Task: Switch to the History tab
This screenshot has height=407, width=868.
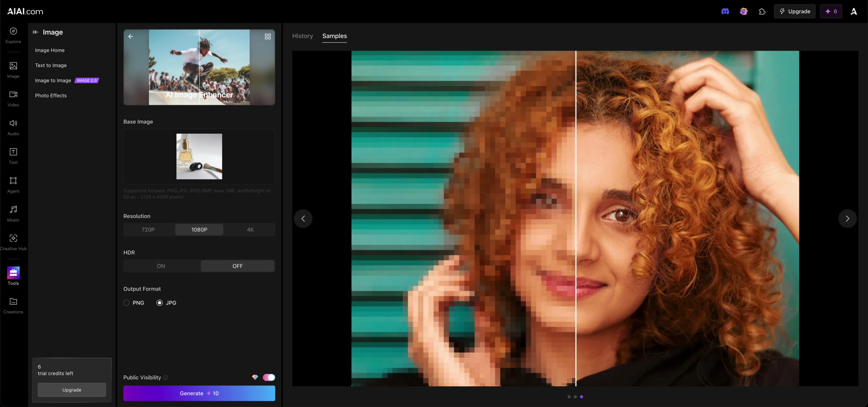Action: click(x=302, y=36)
